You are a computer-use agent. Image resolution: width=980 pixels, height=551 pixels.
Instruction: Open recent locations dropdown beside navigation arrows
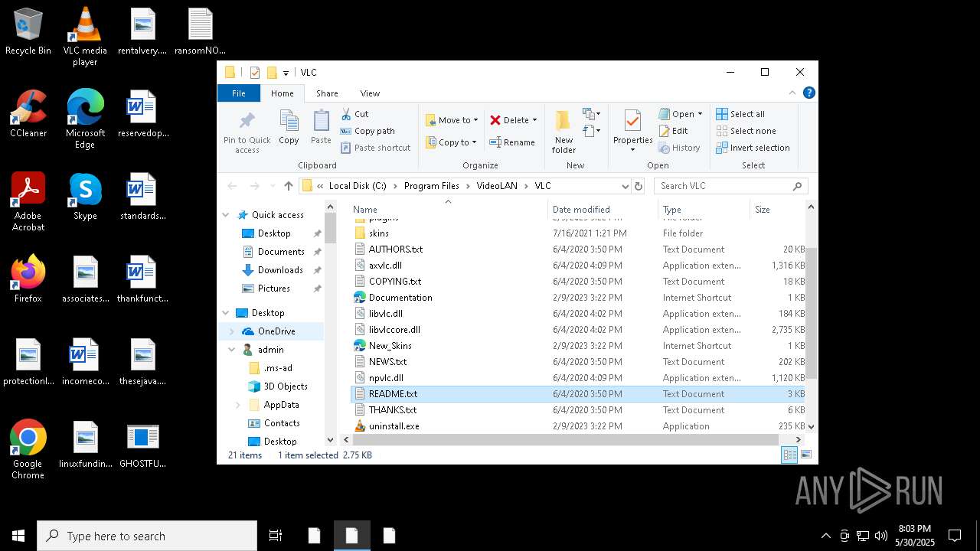(x=271, y=186)
